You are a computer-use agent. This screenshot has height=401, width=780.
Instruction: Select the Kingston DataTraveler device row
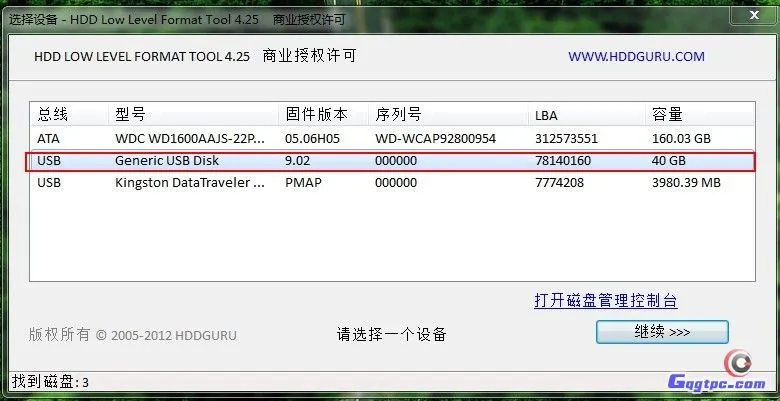coord(392,183)
